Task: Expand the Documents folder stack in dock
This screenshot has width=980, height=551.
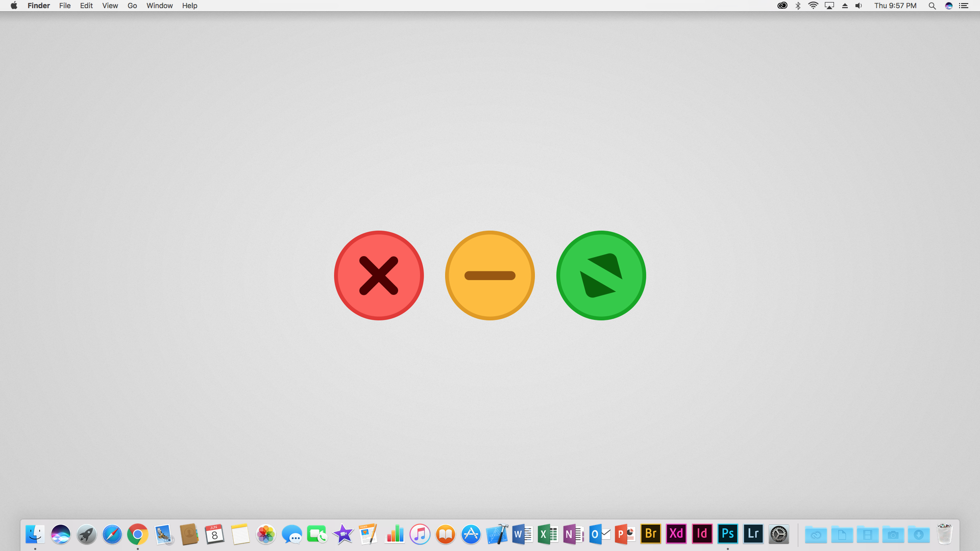Action: (x=842, y=535)
